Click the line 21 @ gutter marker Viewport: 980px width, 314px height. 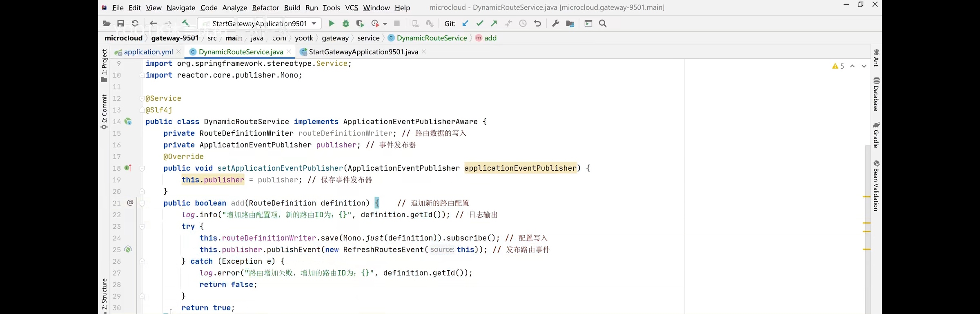pyautogui.click(x=130, y=203)
